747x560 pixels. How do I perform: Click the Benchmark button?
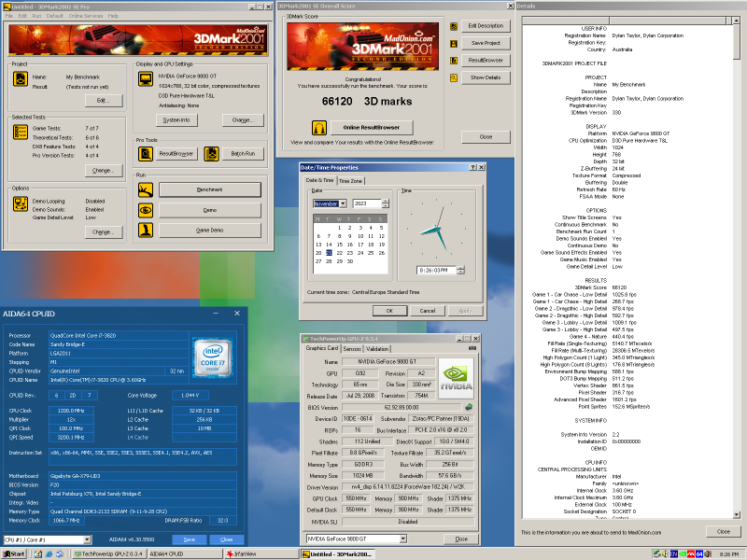(x=209, y=189)
